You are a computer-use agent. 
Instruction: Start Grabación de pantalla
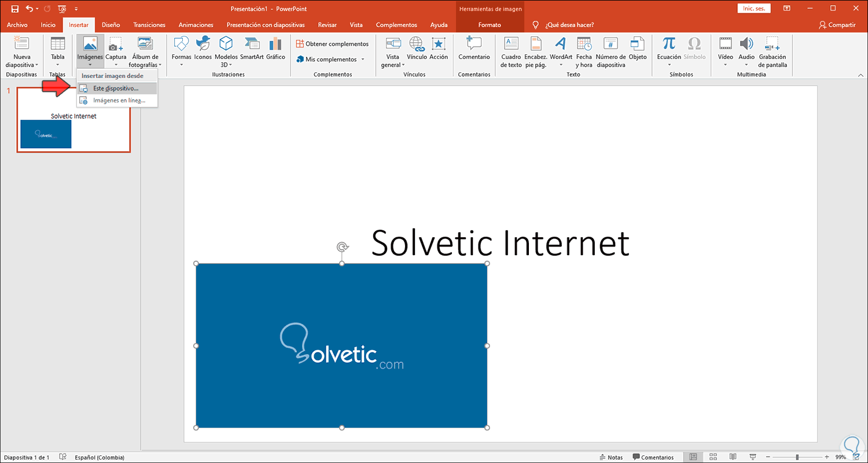click(x=773, y=52)
